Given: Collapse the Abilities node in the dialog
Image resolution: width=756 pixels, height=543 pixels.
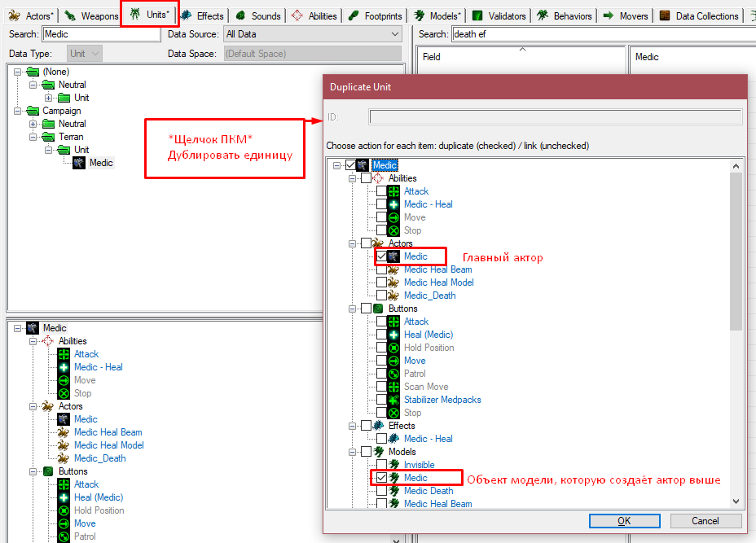Looking at the screenshot, I should (x=353, y=178).
